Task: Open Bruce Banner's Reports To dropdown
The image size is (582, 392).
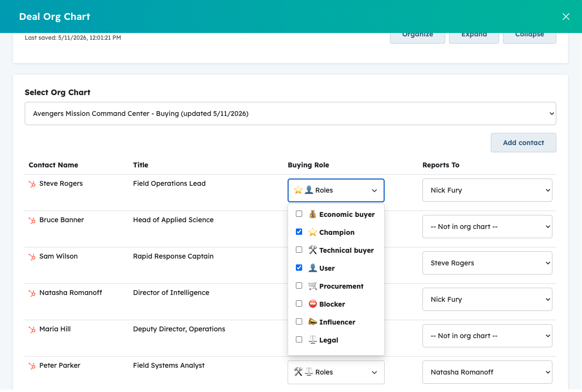Action: point(487,227)
